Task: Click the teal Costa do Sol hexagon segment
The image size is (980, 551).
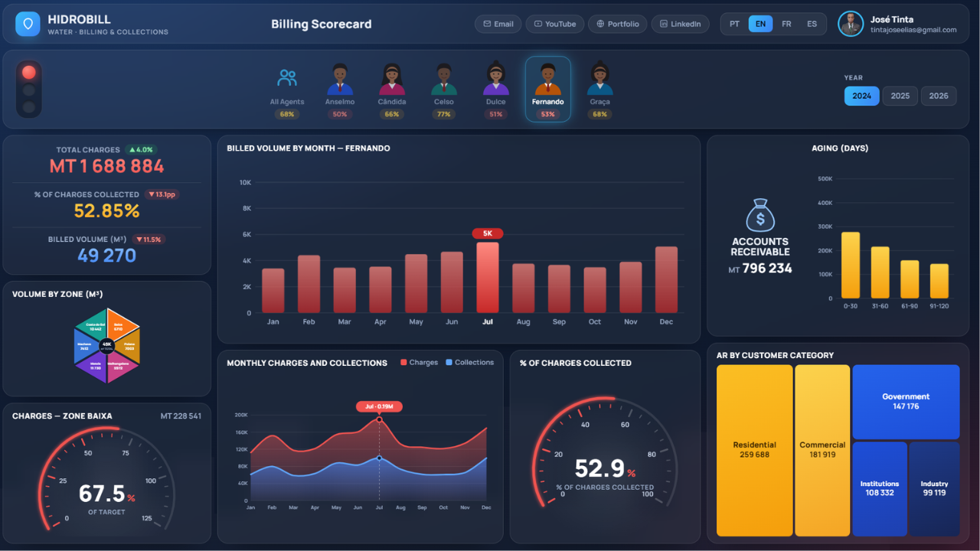Action: click(94, 324)
